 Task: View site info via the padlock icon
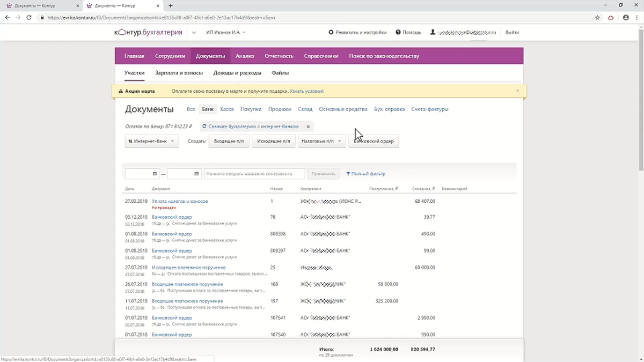(x=42, y=17)
